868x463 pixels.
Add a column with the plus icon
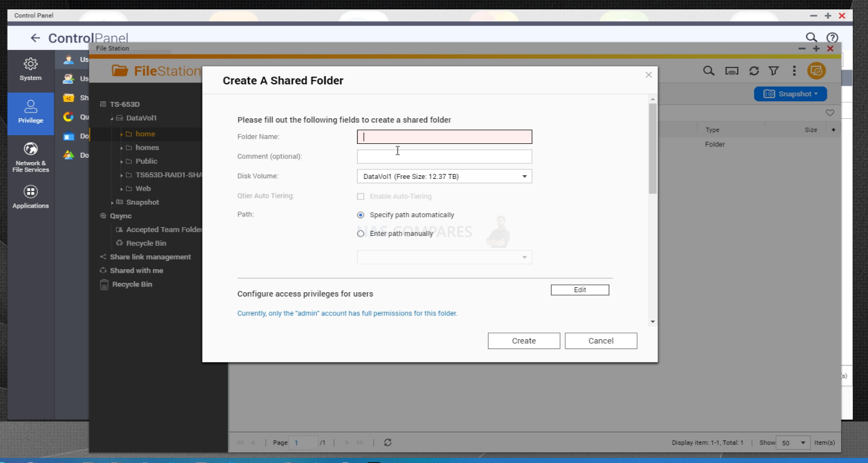click(x=834, y=130)
